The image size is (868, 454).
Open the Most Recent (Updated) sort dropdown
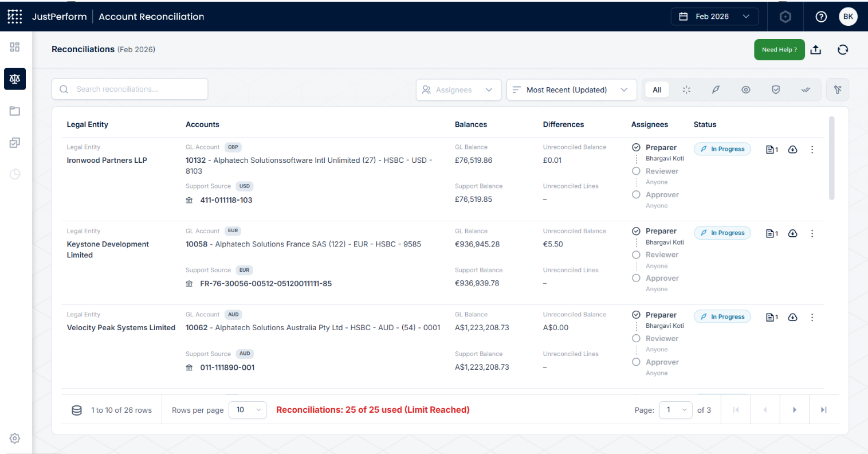571,90
